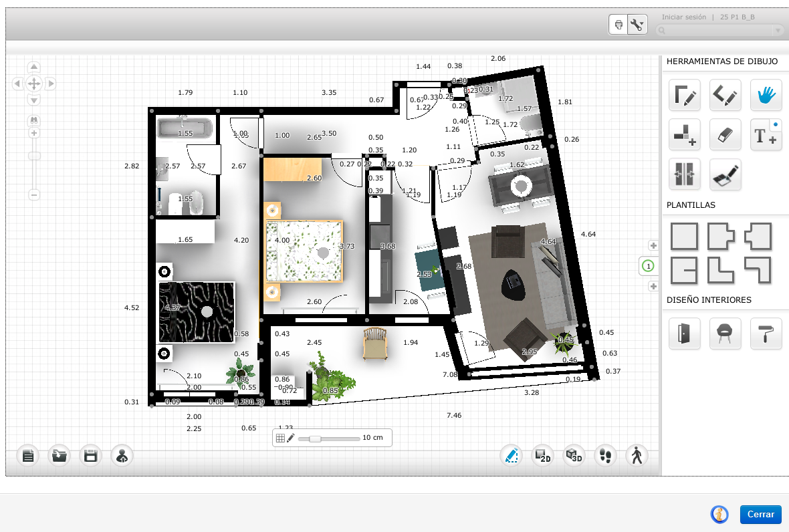Activate walking person view
Screen dimensions: 789x532
point(637,456)
